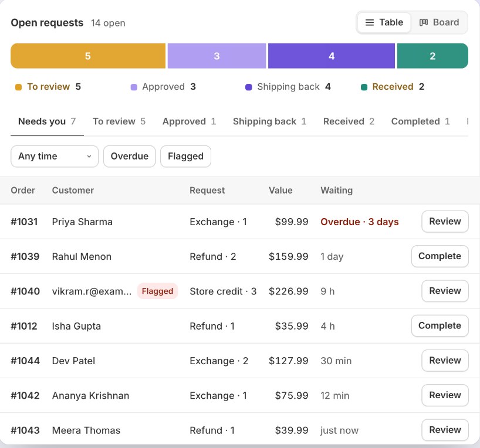Click the $99.99 value
Image resolution: width=480 pixels, height=448 pixels.
pyautogui.click(x=292, y=222)
